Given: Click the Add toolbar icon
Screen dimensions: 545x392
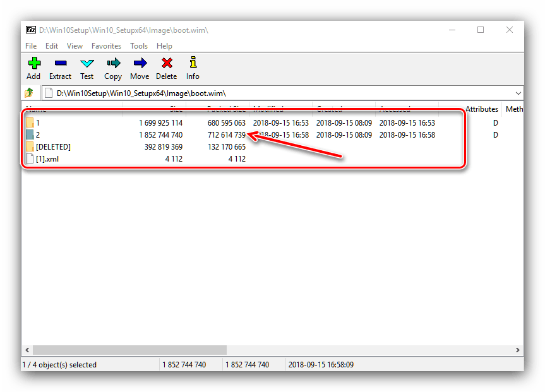Looking at the screenshot, I should pos(34,63).
